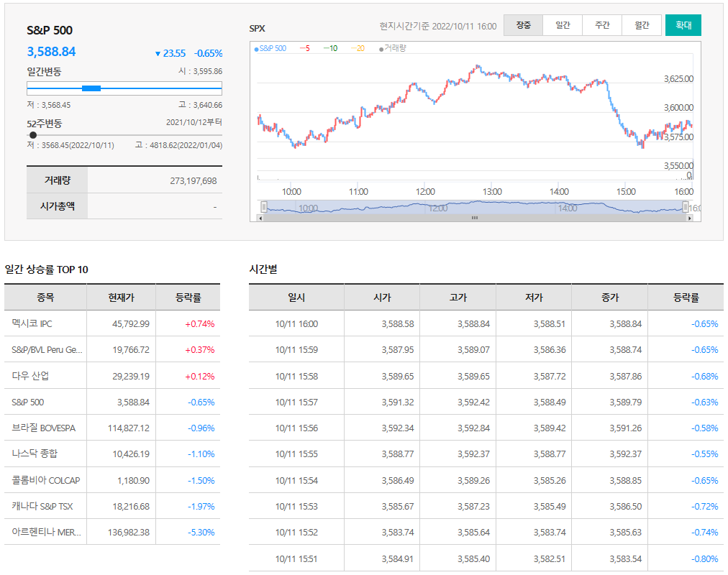Toggle the 거래량 volume legend
This screenshot has width=728, height=575.
[x=393, y=48]
